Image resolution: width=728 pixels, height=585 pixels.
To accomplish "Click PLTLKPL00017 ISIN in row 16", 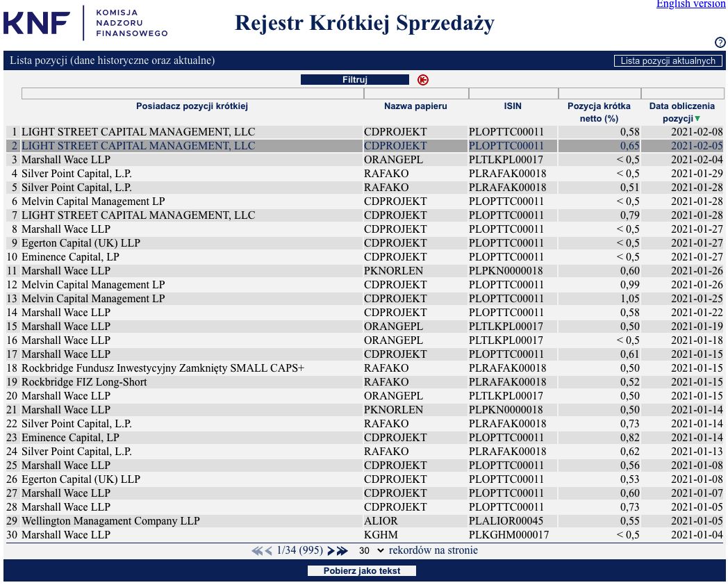I will tap(506, 340).
